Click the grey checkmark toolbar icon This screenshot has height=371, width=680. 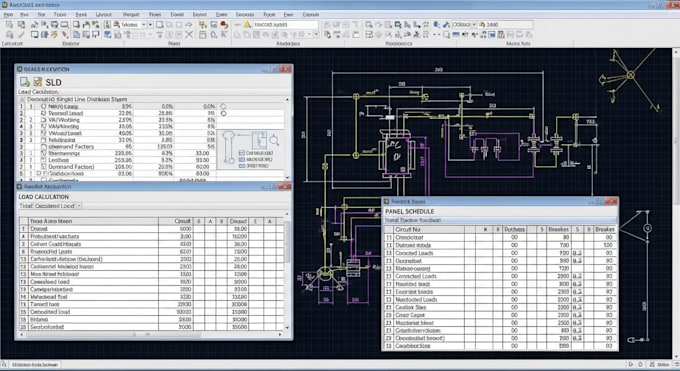tap(21, 34)
